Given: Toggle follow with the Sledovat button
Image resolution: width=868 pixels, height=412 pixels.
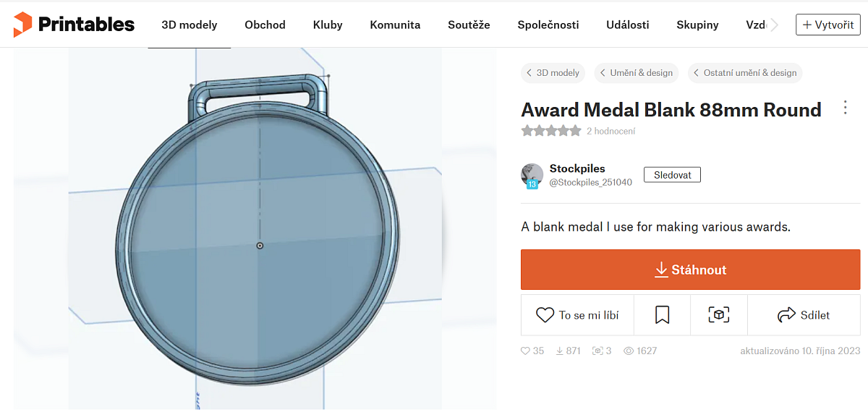Looking at the screenshot, I should coord(672,175).
